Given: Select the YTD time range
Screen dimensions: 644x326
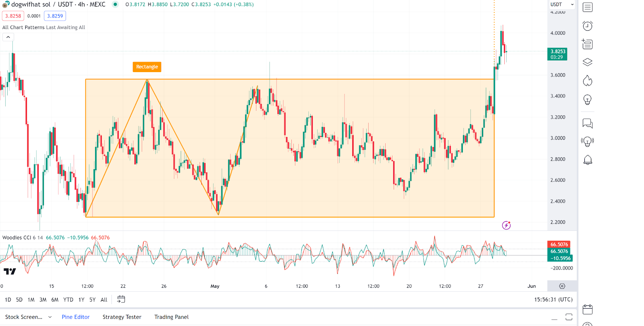Looking at the screenshot, I should pyautogui.click(x=68, y=299).
